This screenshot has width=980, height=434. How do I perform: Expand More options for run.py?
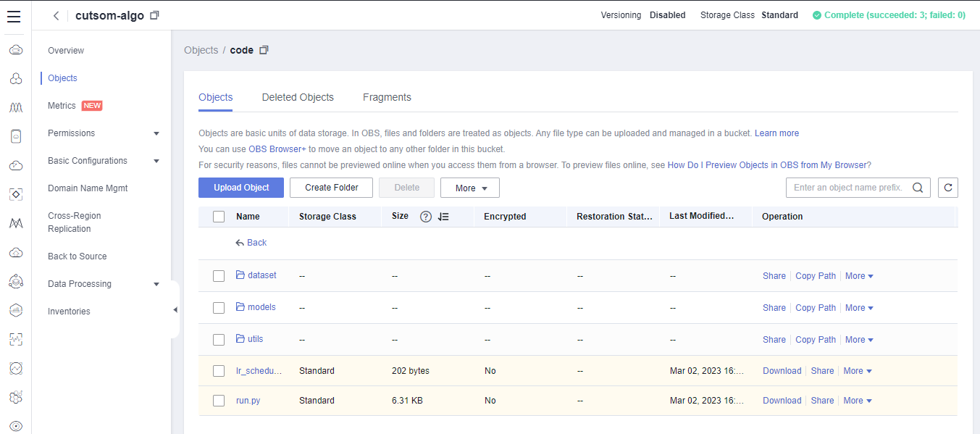pyautogui.click(x=857, y=401)
